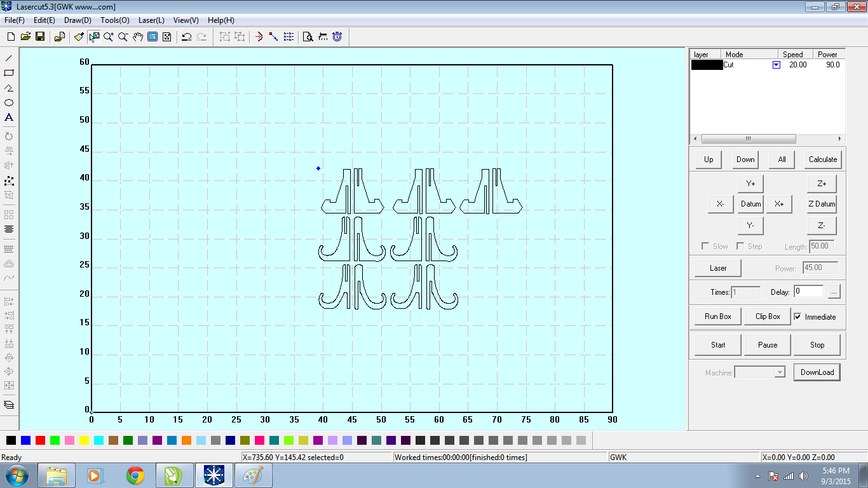Click the Clip Box button
The height and width of the screenshot is (488, 868).
point(768,316)
